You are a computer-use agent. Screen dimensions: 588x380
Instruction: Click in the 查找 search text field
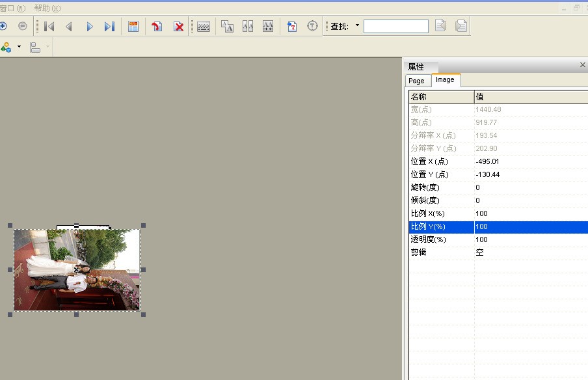click(395, 27)
